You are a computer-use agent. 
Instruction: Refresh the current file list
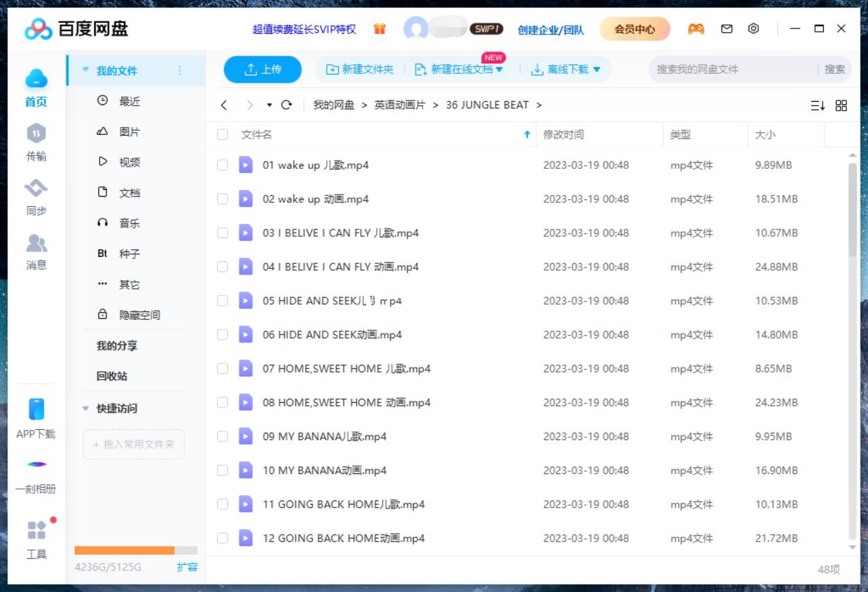point(286,105)
